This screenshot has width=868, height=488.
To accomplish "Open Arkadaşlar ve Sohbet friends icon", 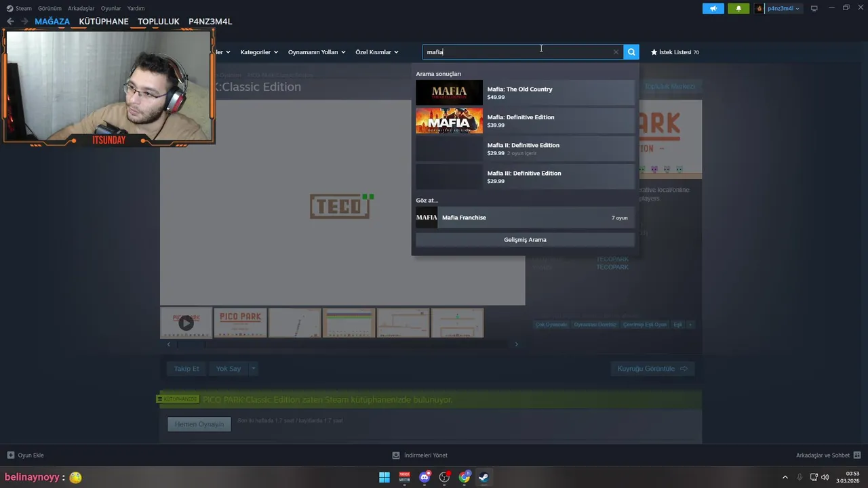I will (x=857, y=455).
